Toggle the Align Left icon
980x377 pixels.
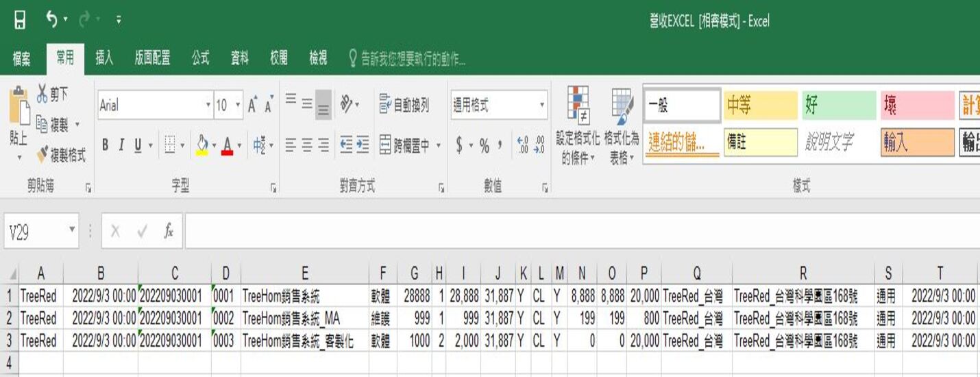pos(291,145)
